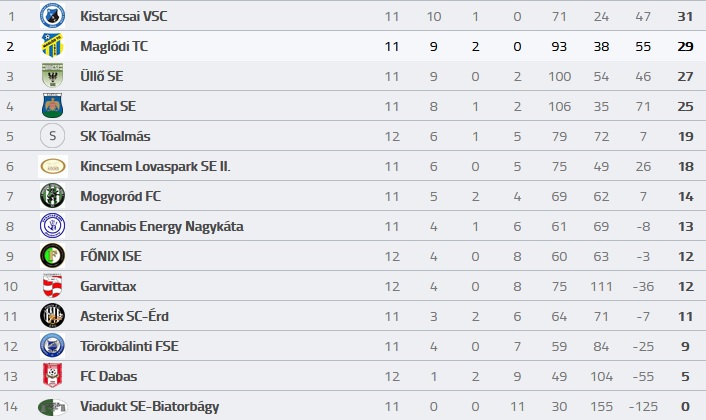Select the FC Dabas red crest
This screenshot has height=420, width=706.
[52, 375]
